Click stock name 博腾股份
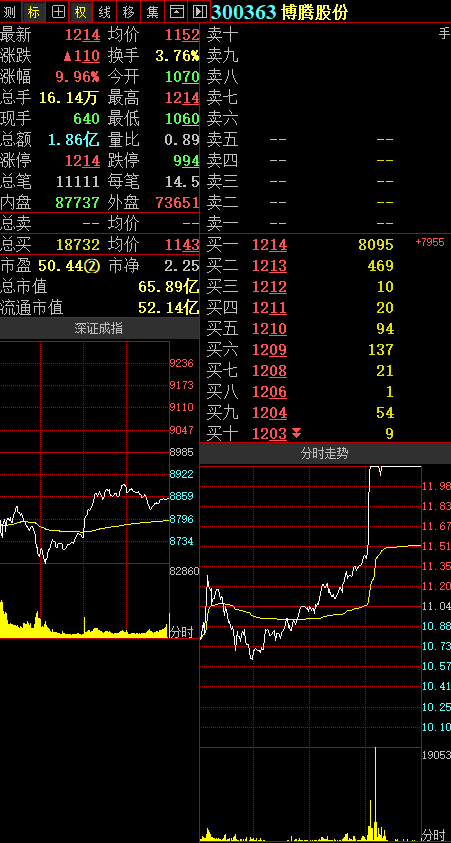This screenshot has height=843, width=451. click(314, 11)
